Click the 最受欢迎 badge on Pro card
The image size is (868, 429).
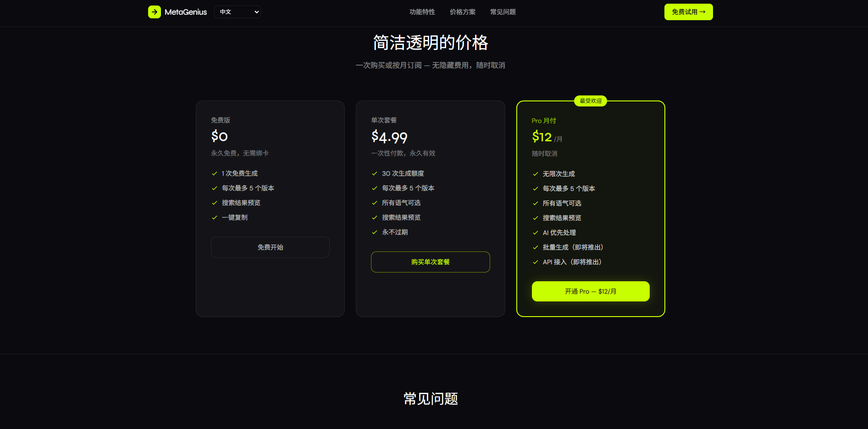click(x=591, y=101)
